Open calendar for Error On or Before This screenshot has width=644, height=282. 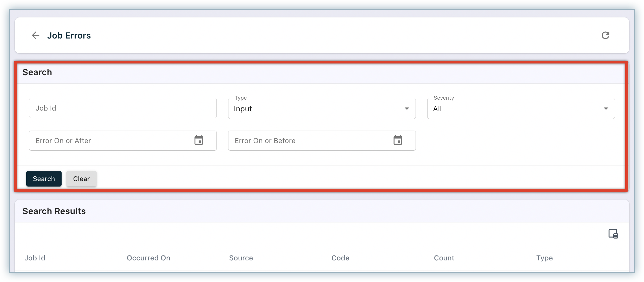pos(398,140)
